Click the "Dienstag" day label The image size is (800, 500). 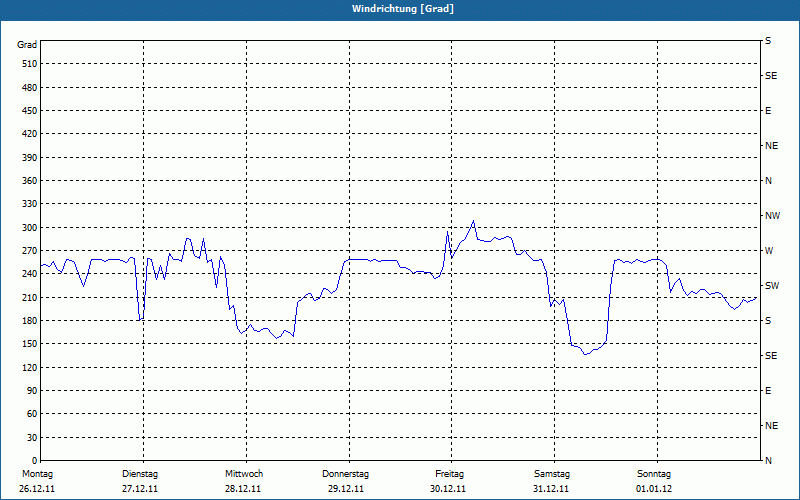pos(140,474)
